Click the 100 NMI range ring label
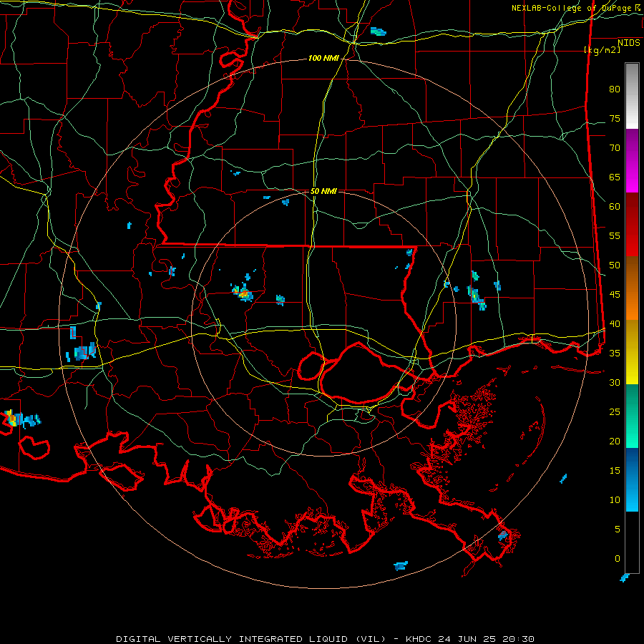Viewport: 644px width, 644px height. [323, 59]
